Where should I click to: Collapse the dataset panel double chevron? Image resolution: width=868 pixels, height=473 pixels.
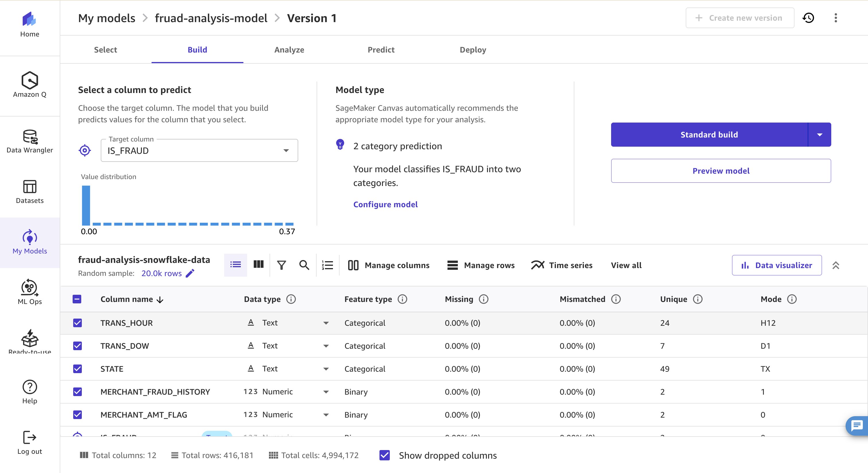[x=835, y=265]
